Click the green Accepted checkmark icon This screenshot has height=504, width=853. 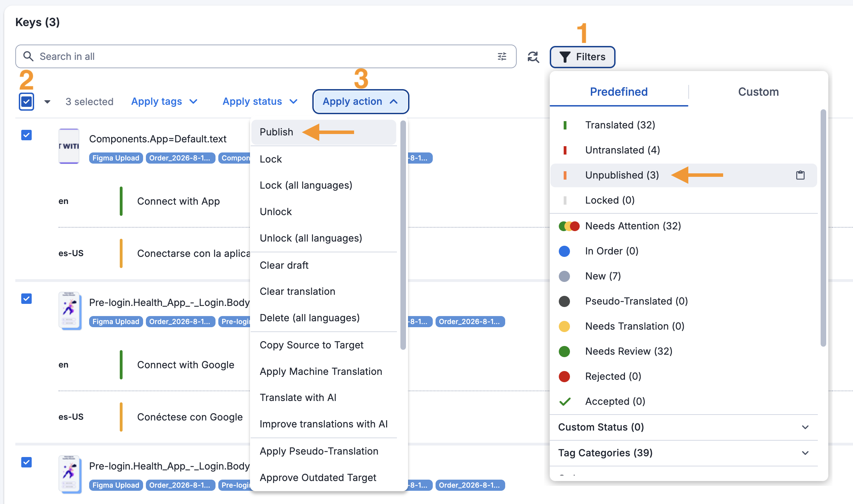[565, 402]
